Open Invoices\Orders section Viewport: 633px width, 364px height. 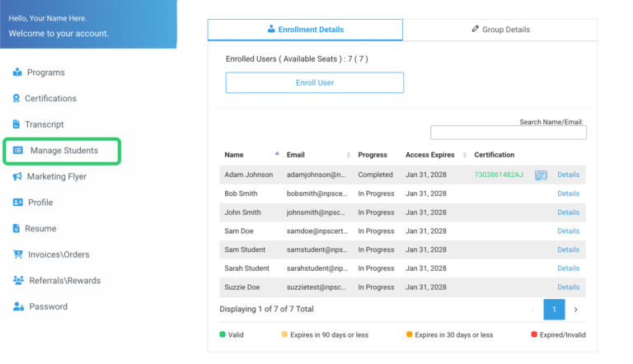[x=59, y=254]
